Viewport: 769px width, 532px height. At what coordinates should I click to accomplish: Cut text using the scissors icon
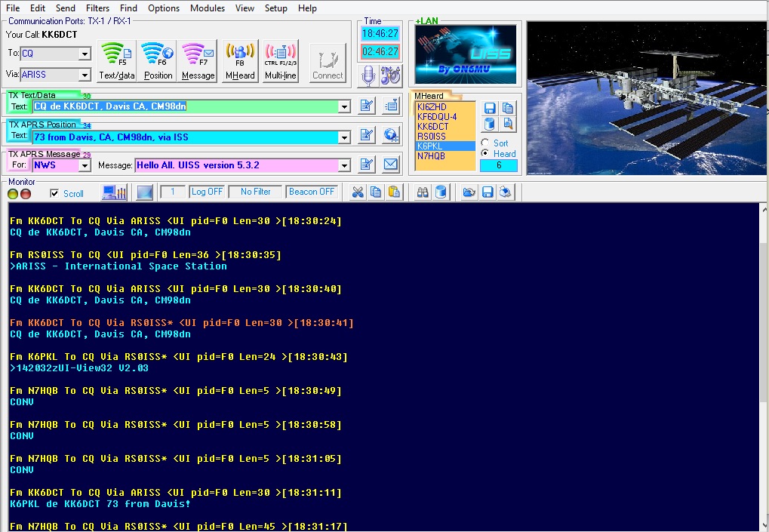coord(357,192)
